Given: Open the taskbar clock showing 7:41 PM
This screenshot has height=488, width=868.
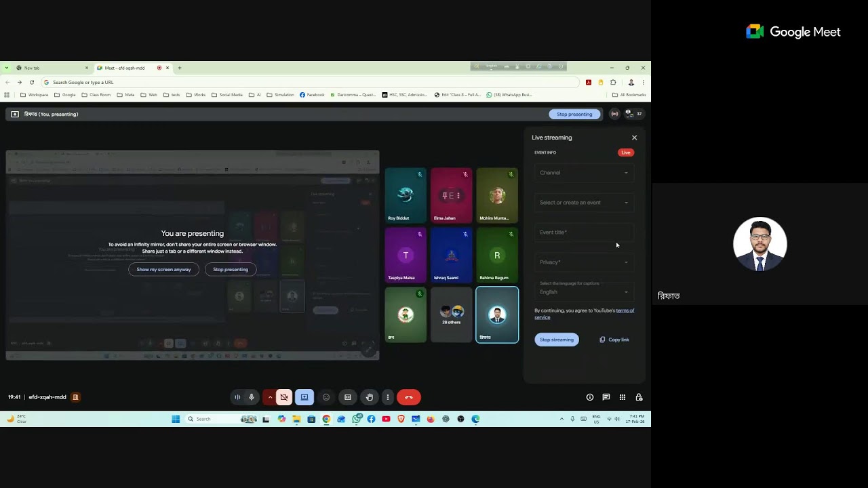Looking at the screenshot, I should [x=635, y=419].
